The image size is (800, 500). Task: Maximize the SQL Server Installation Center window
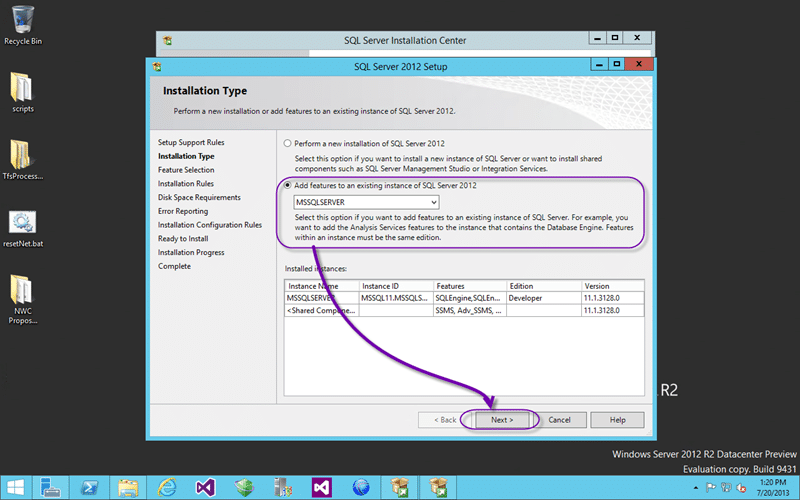pos(615,38)
